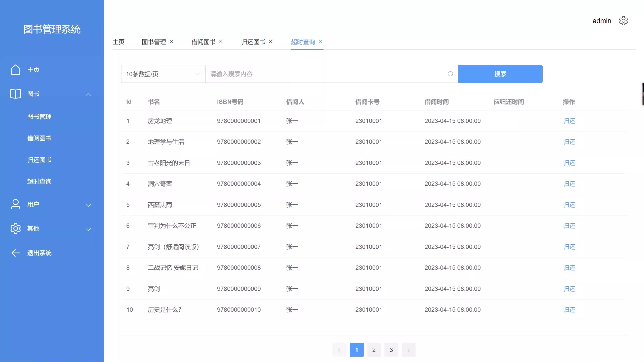
Task: Click the 书名 column header
Action: point(154,102)
